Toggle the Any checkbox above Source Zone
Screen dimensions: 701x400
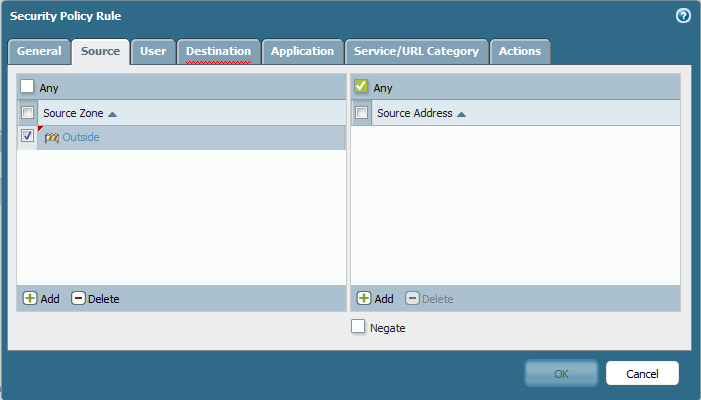[x=28, y=87]
